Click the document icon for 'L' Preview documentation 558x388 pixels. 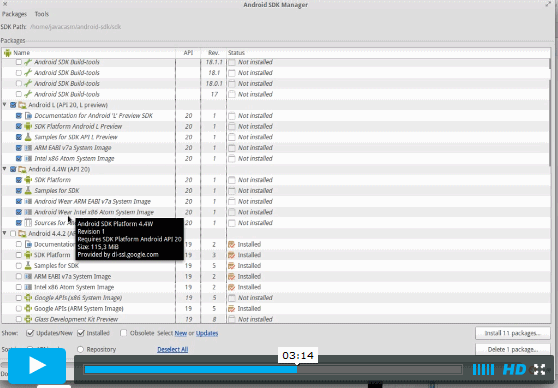tap(28, 116)
